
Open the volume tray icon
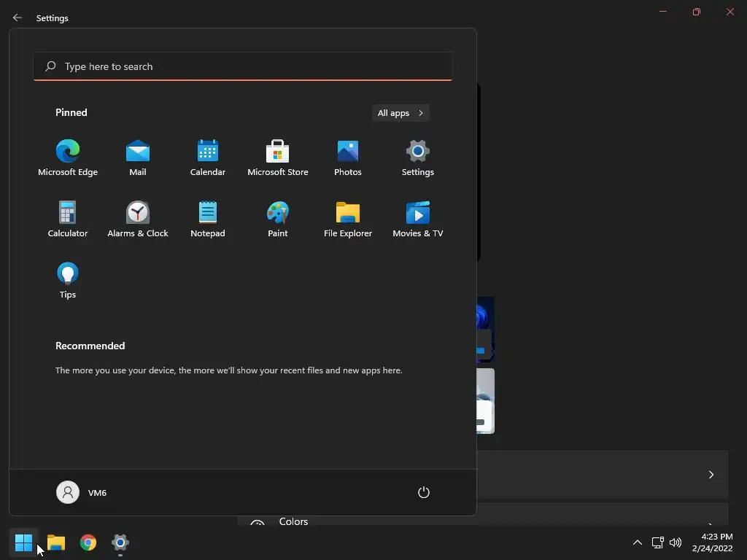[x=676, y=542]
